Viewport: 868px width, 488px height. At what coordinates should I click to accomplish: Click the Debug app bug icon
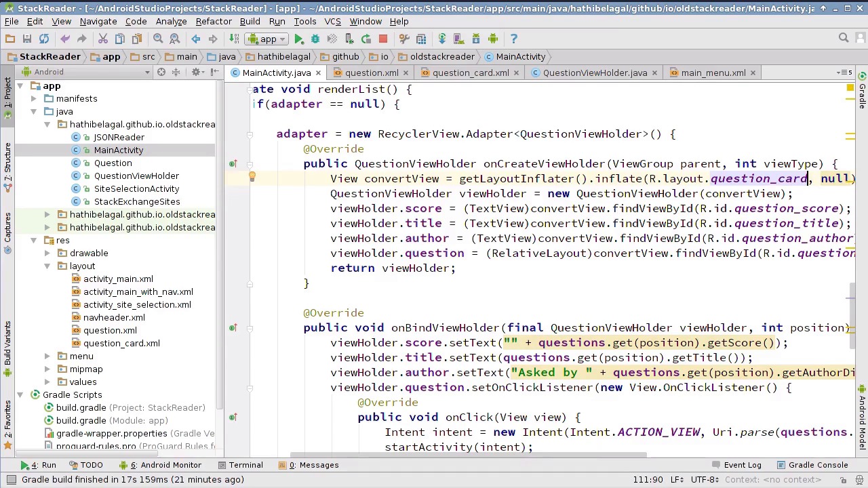pos(315,39)
